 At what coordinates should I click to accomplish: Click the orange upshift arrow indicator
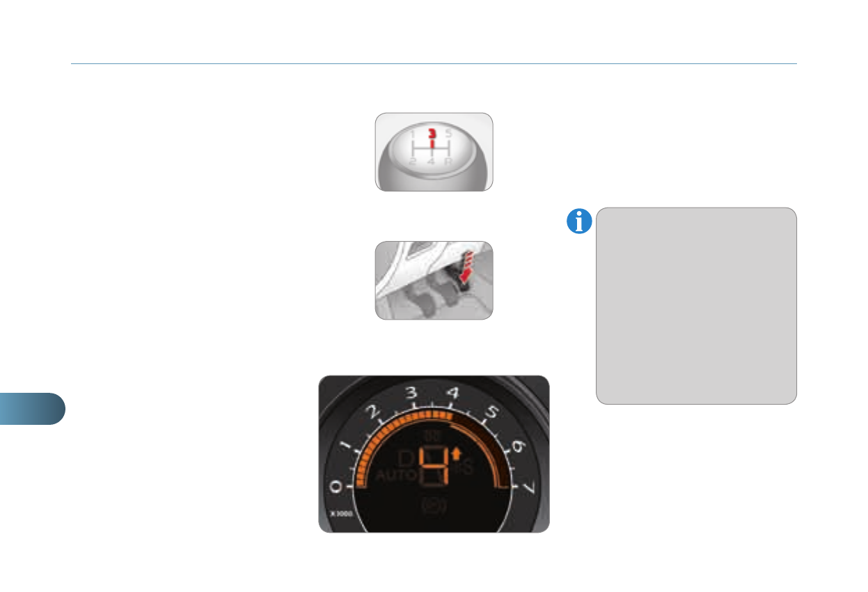pos(456,455)
